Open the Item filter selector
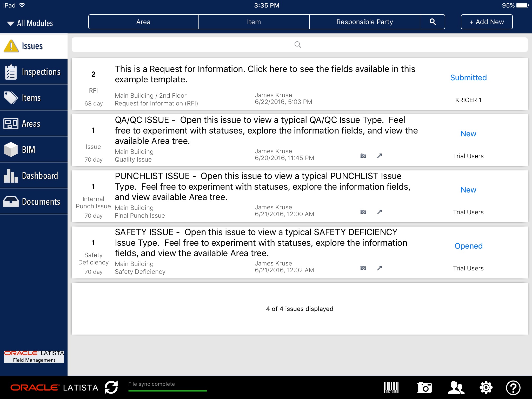This screenshot has height=399, width=532. point(254,22)
